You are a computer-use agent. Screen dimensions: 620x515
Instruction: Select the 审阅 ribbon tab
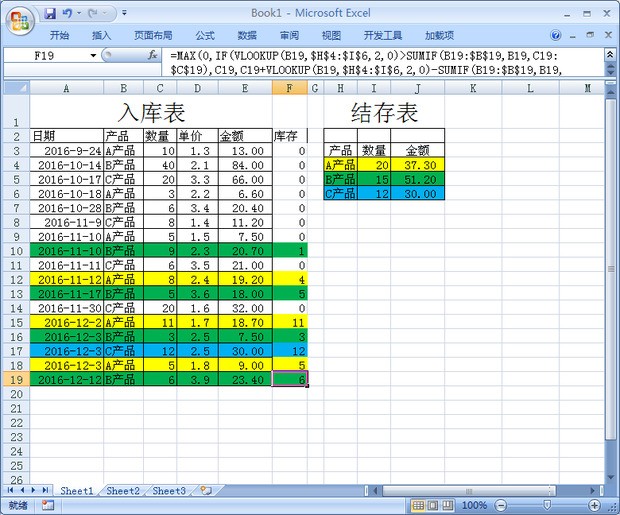(x=289, y=36)
